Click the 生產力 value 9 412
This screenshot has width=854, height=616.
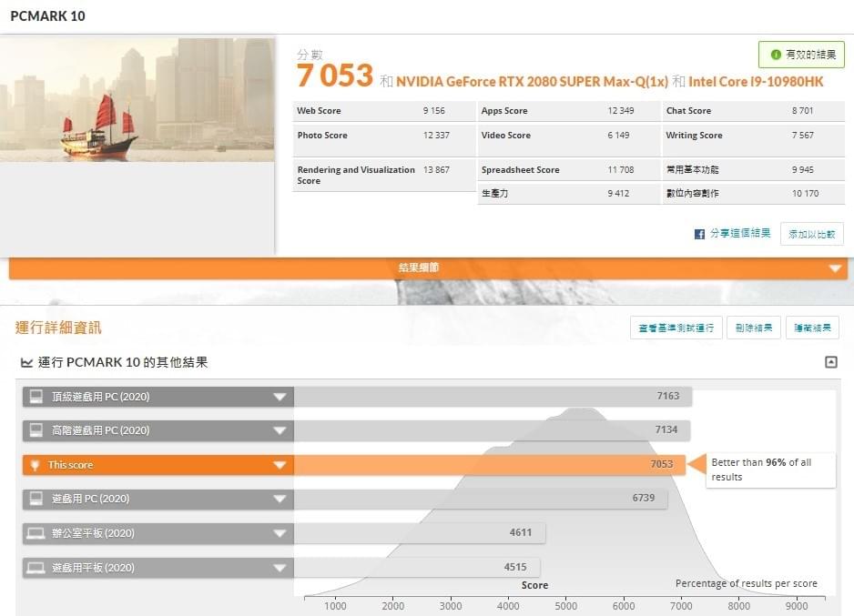tap(618, 193)
